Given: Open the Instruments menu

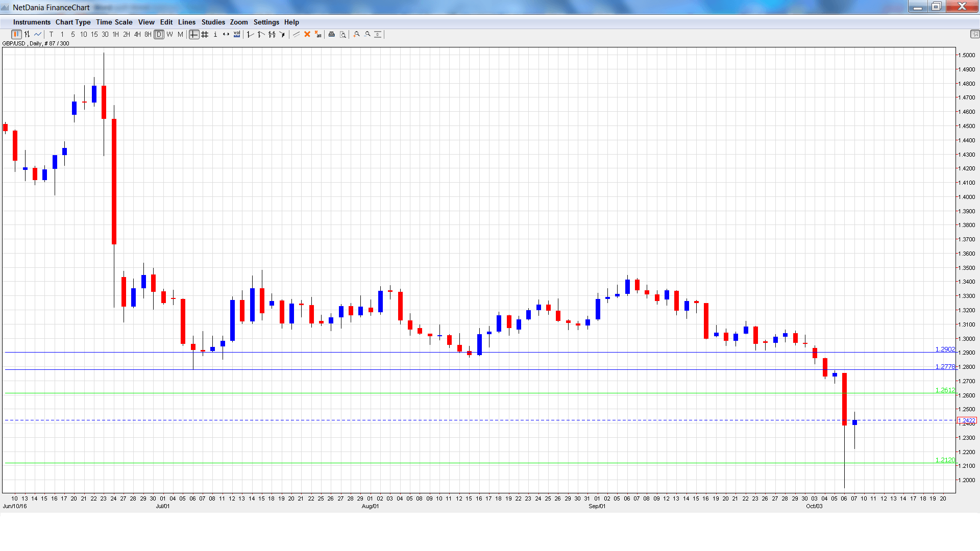Looking at the screenshot, I should 32,22.
